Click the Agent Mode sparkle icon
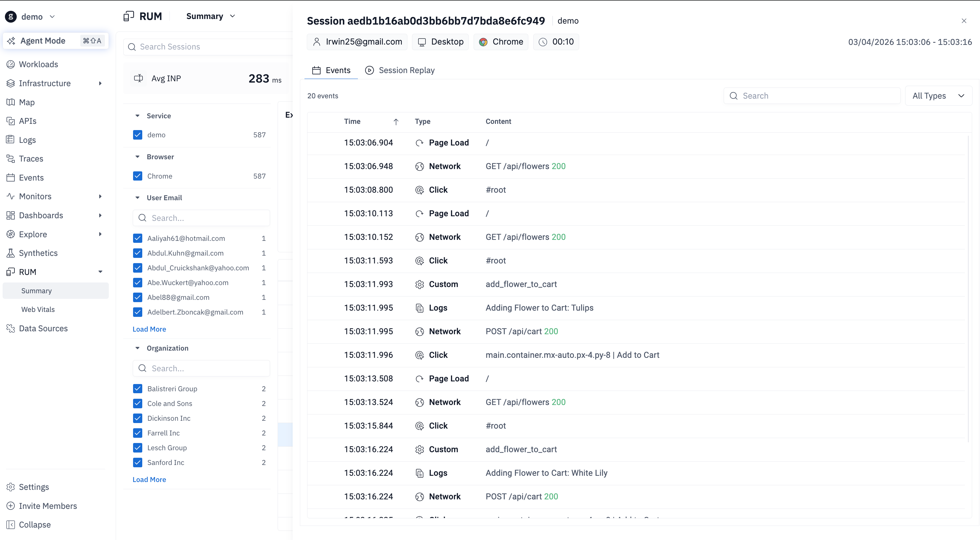Viewport: 980px width, 540px height. pyautogui.click(x=11, y=41)
